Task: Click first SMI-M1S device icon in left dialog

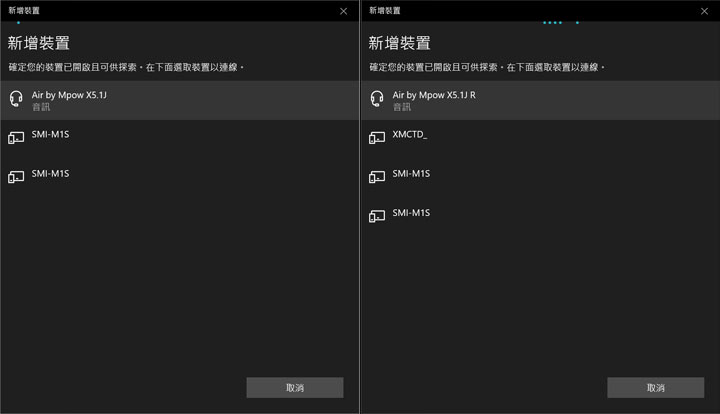Action: 16,138
